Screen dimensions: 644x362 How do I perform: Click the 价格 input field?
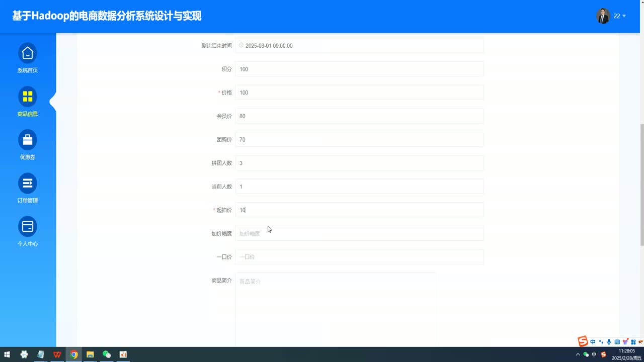pos(359,93)
